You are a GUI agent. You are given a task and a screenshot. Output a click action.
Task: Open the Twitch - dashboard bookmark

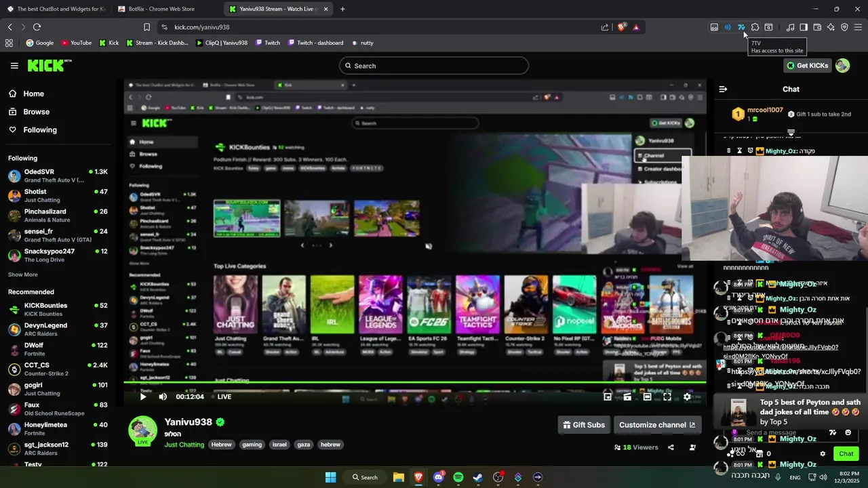click(x=315, y=43)
